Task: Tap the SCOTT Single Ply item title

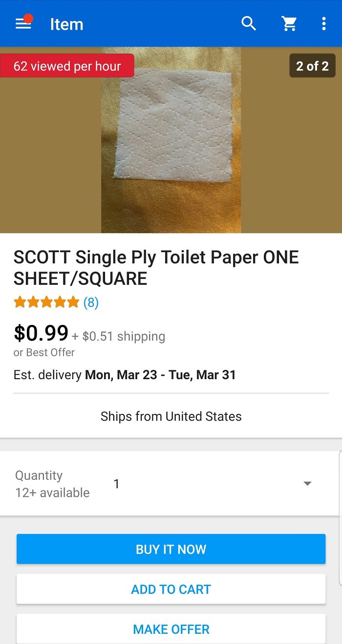Action: [x=156, y=268]
